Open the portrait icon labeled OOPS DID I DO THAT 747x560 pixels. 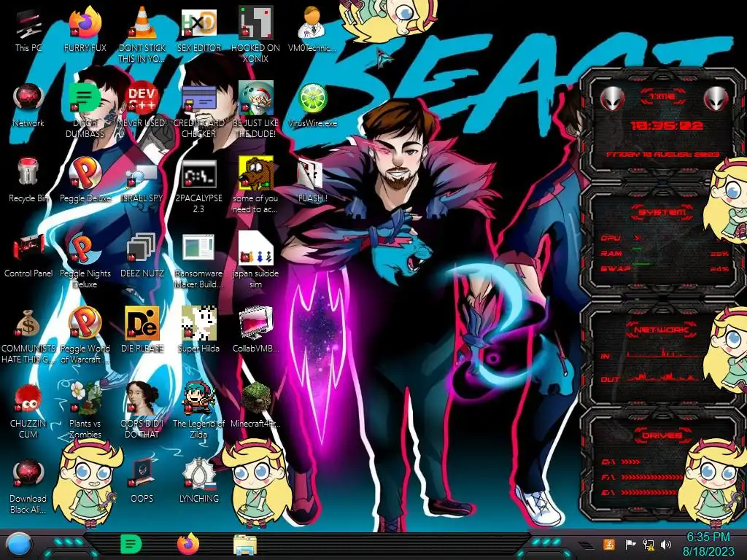(142, 411)
